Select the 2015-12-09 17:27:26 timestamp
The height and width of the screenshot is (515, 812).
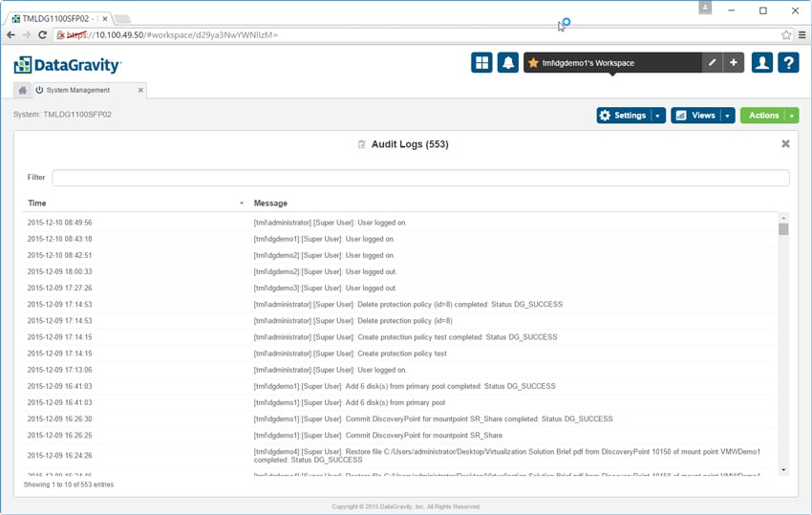[59, 288]
